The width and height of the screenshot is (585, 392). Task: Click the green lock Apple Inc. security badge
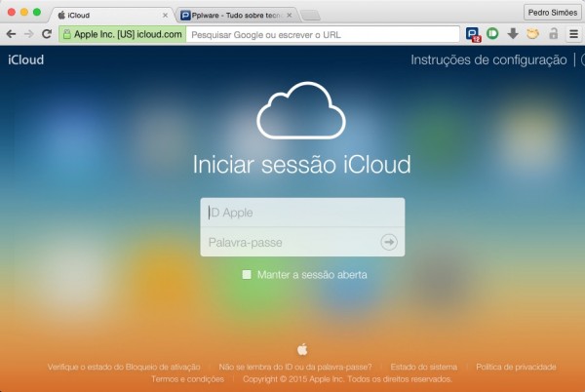(123, 34)
